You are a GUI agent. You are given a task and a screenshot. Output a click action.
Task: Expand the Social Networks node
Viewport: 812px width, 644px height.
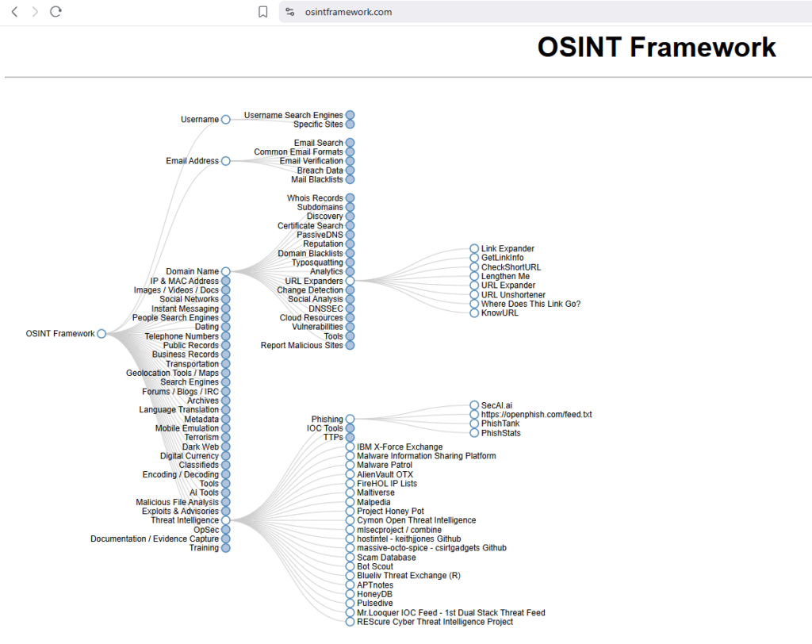(226, 300)
